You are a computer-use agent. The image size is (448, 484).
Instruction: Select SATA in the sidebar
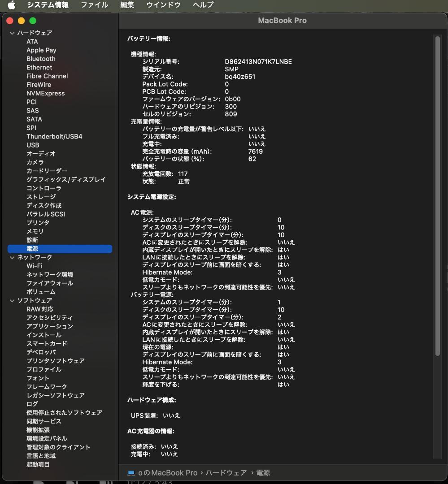[34, 119]
